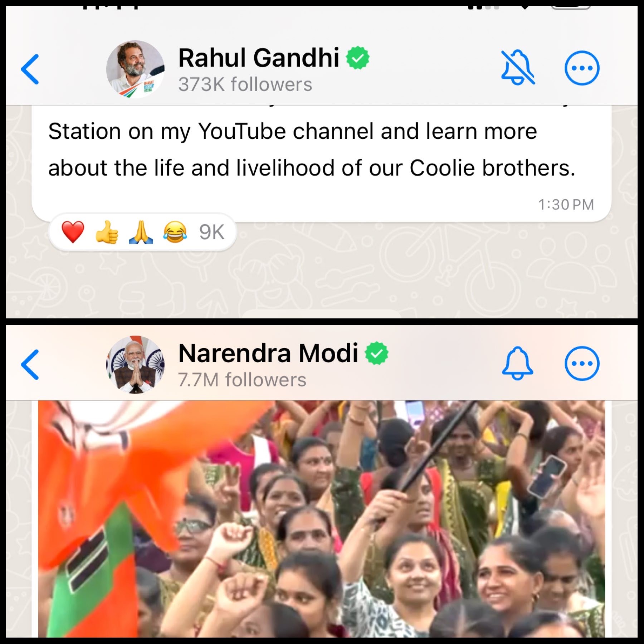Tap the back arrow beside the Narendra Modi channel
Image resolution: width=644 pixels, height=644 pixels.
30,365
